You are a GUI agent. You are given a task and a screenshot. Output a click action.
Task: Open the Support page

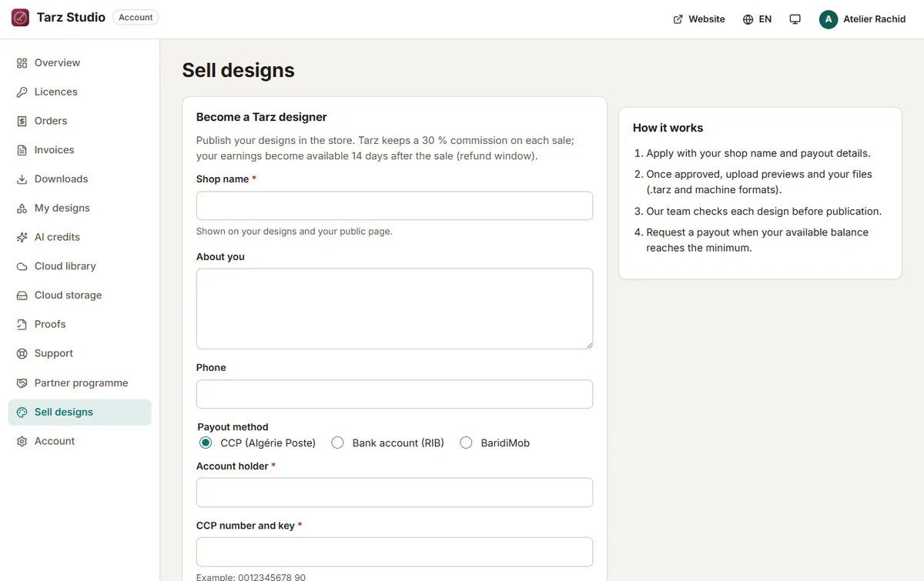point(80,354)
